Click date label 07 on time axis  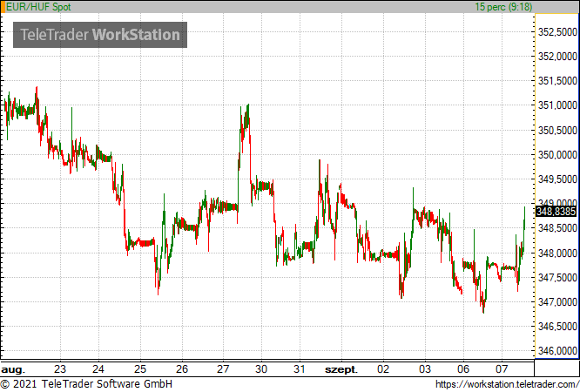(x=502, y=369)
